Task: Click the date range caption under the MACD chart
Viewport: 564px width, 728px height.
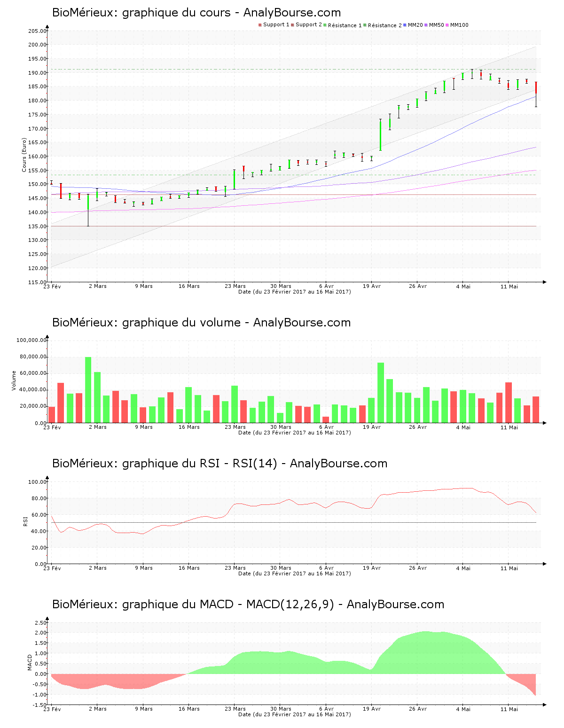Action: pos(295,714)
